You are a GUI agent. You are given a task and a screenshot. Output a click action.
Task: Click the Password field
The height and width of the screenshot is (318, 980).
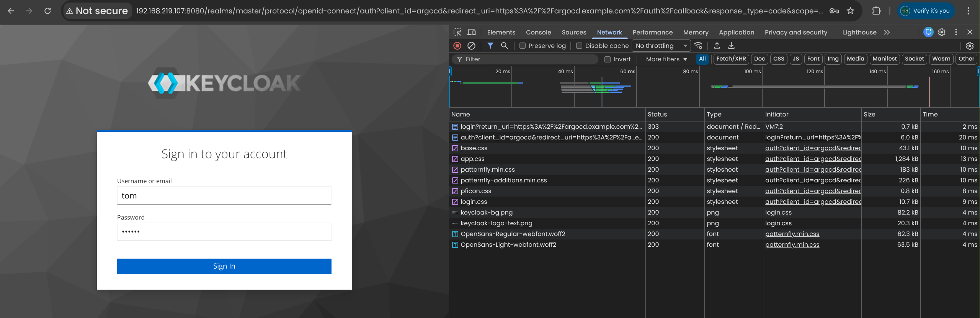coord(224,231)
